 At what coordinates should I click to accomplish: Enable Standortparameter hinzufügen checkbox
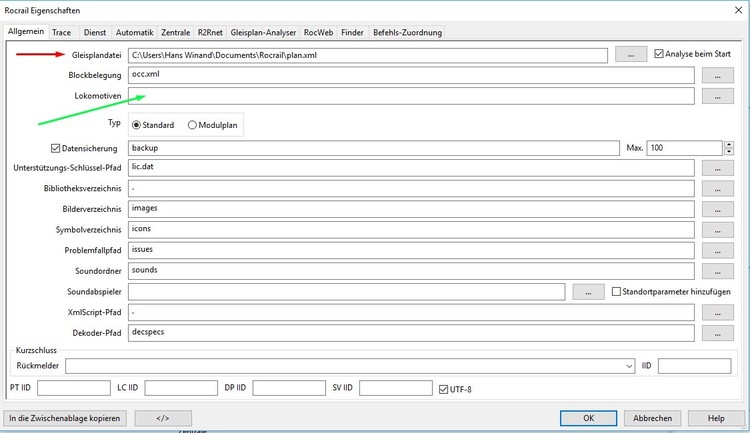click(616, 291)
